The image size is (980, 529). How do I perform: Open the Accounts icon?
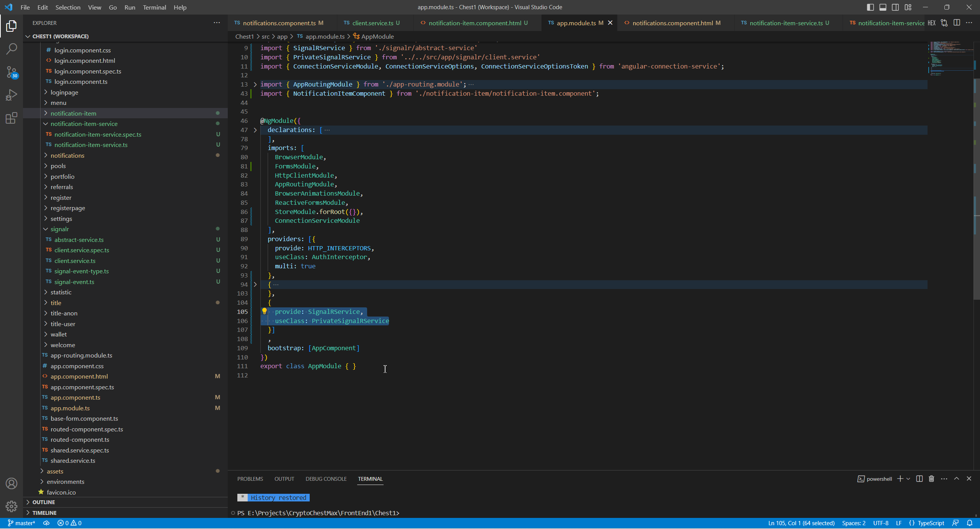pyautogui.click(x=11, y=483)
